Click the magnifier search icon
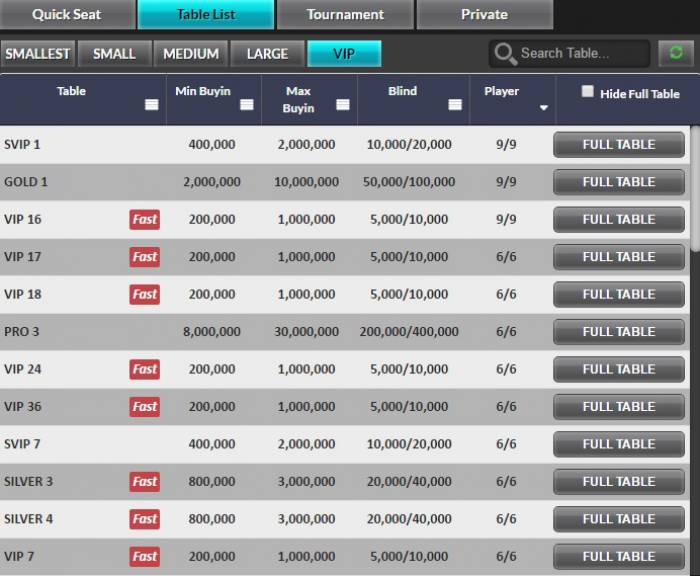Viewport: 700px width, 576px height. (505, 54)
